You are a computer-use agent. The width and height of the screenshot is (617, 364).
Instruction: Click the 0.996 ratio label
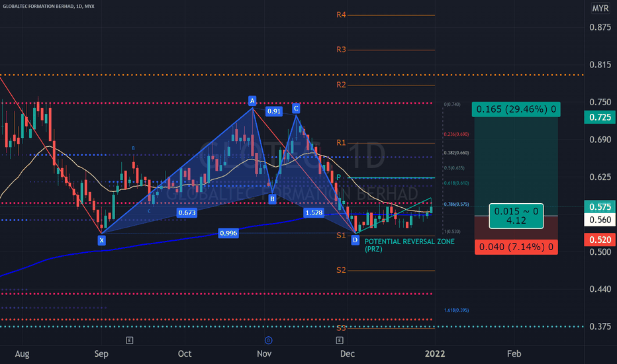coord(228,234)
